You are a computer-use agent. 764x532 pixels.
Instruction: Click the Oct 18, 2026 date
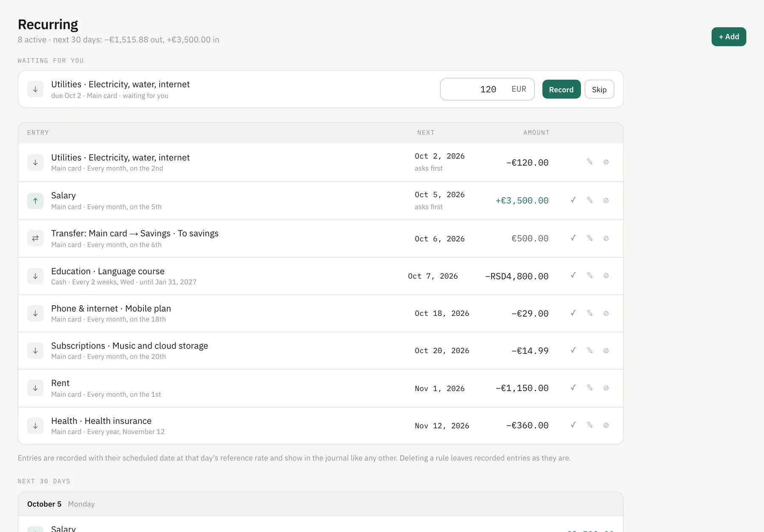pyautogui.click(x=442, y=313)
